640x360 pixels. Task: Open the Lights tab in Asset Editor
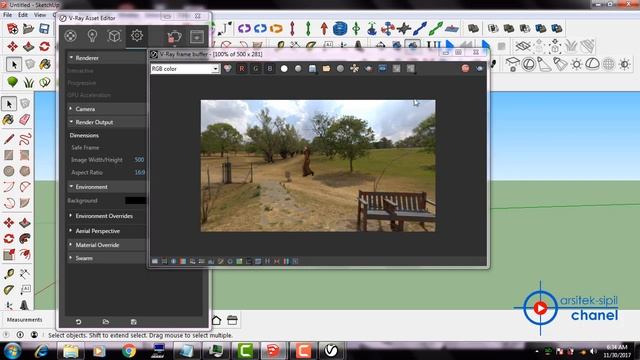point(92,36)
